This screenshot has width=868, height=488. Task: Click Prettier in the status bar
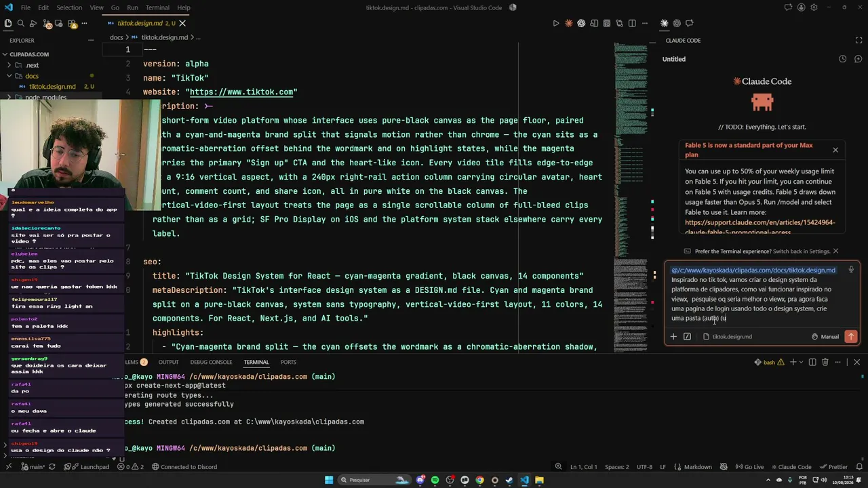[833, 466]
